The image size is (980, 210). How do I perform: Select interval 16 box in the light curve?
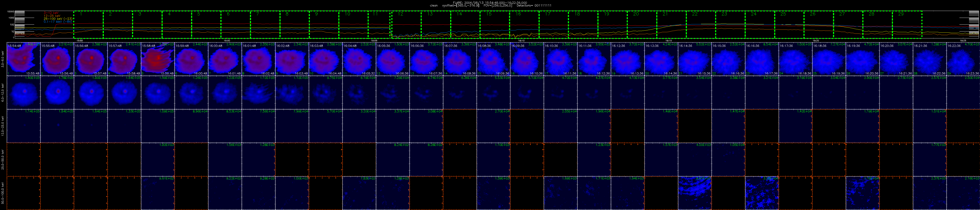(x=524, y=25)
